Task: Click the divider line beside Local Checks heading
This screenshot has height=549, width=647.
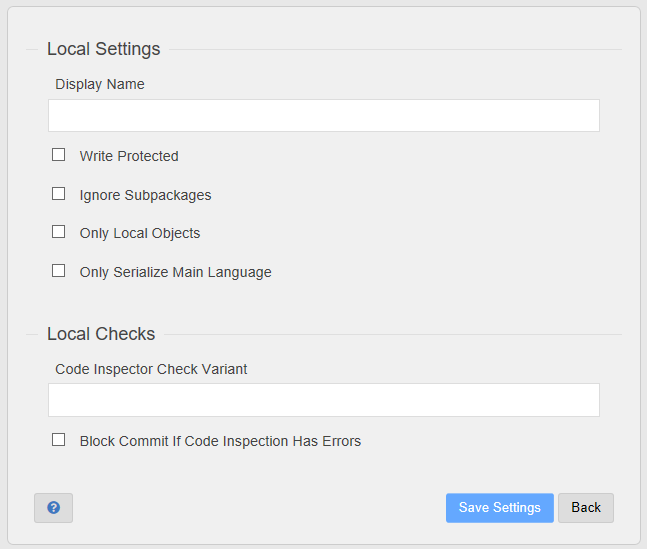Action: pos(393,335)
